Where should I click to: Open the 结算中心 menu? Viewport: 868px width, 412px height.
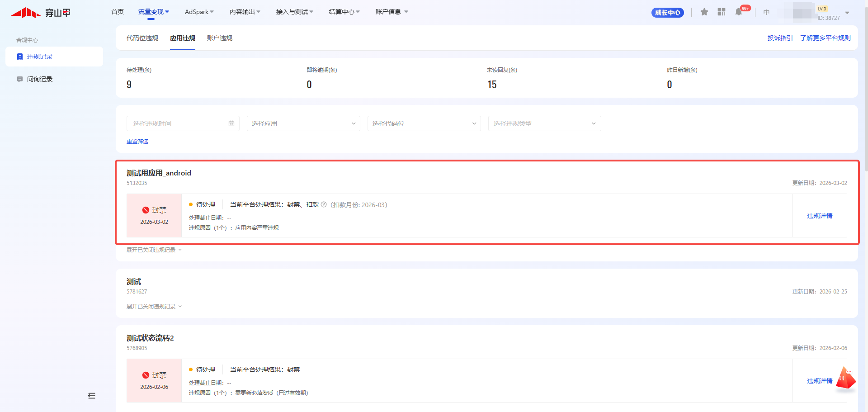[x=344, y=12]
